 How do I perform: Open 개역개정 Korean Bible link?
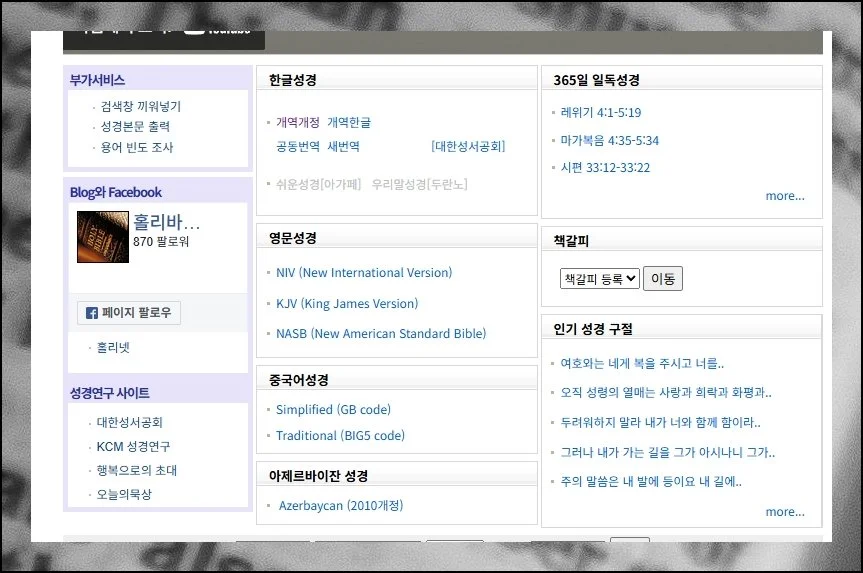click(x=298, y=122)
